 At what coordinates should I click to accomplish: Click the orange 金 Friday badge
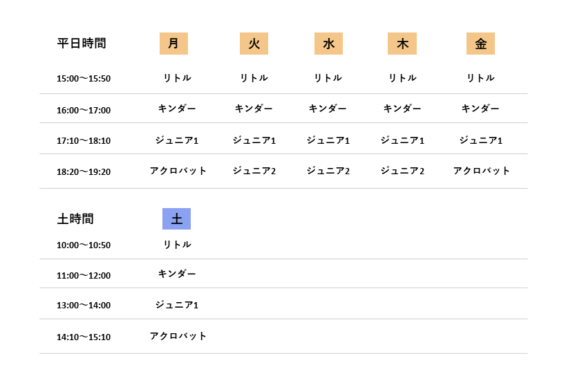tap(480, 44)
